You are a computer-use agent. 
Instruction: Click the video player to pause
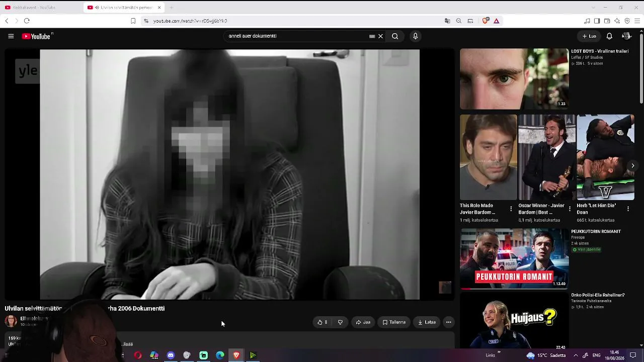229,174
